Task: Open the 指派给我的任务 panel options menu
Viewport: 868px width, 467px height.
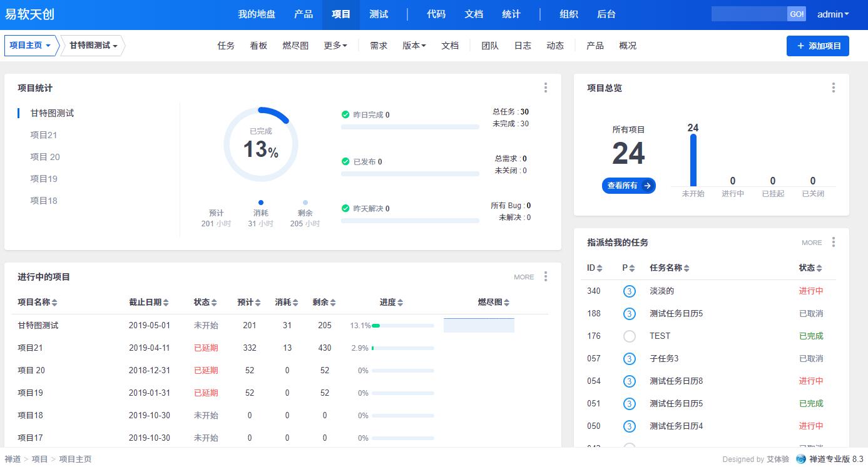Action: pyautogui.click(x=833, y=243)
